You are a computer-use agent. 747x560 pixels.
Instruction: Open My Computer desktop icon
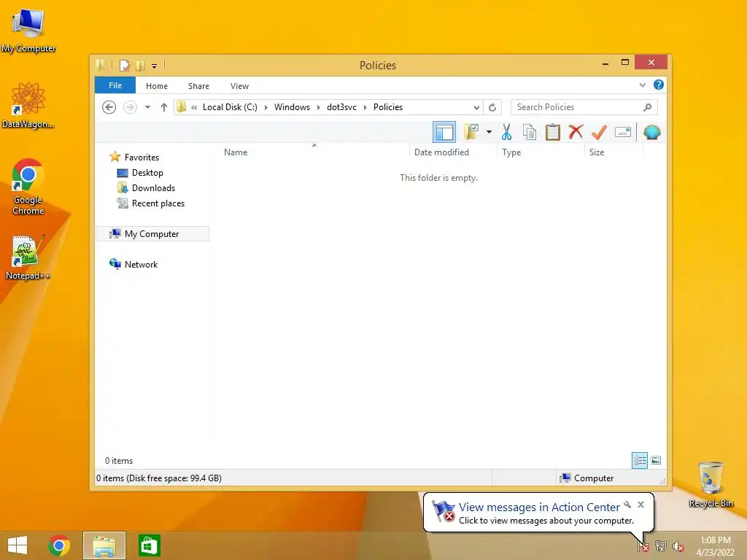click(x=28, y=30)
